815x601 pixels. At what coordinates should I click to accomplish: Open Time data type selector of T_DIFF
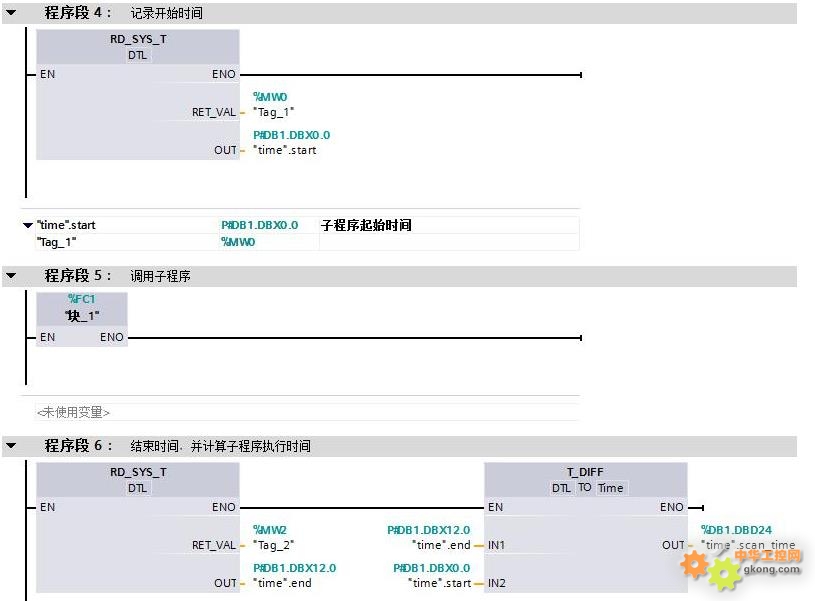tap(611, 488)
